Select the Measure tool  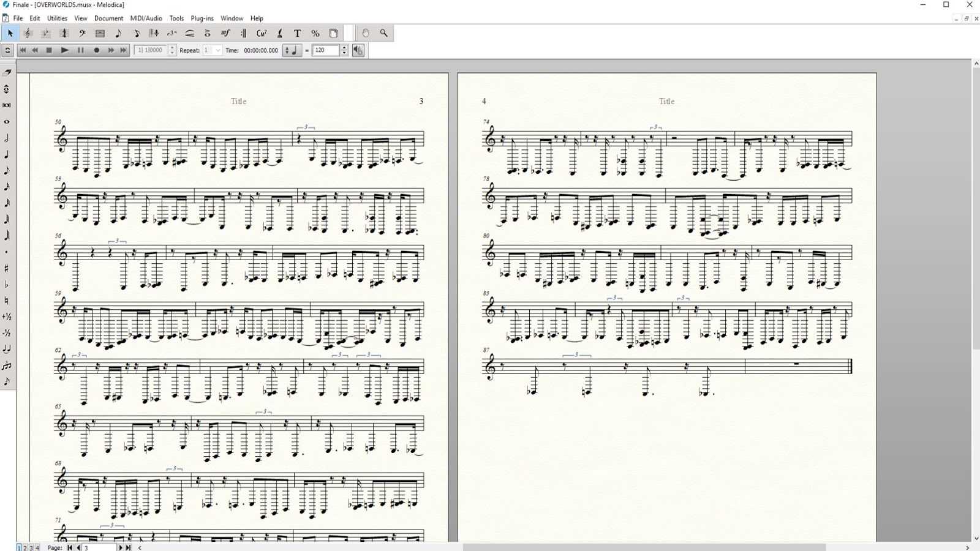click(x=100, y=33)
